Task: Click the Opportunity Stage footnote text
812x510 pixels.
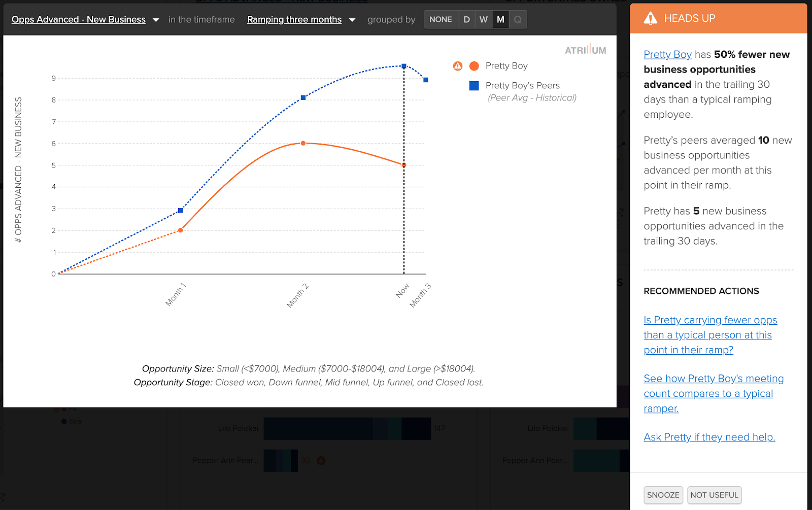Action: click(x=309, y=382)
